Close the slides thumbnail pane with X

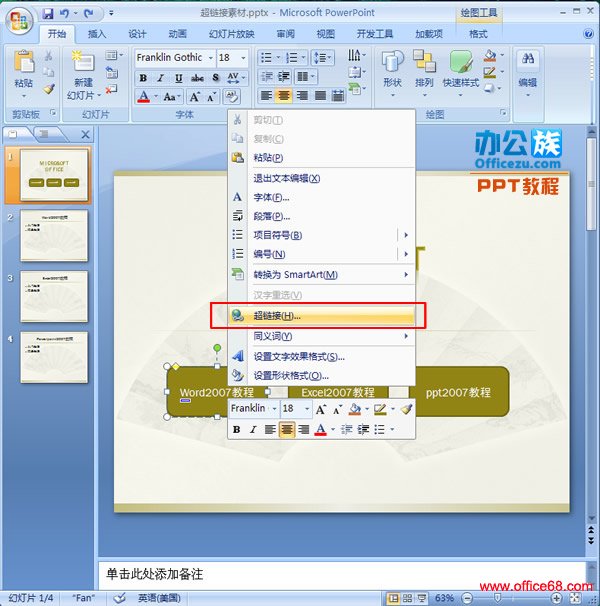tap(85, 134)
